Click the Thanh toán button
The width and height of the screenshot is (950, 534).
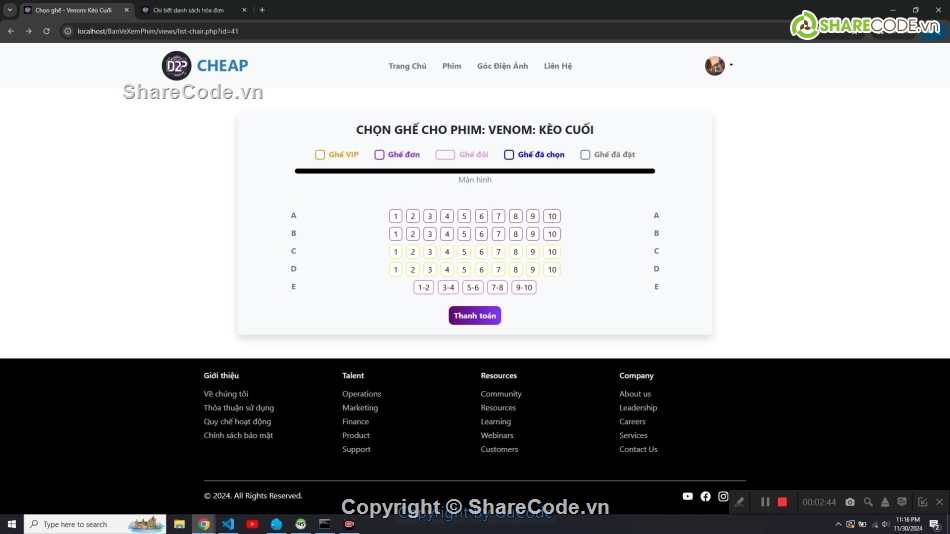474,315
